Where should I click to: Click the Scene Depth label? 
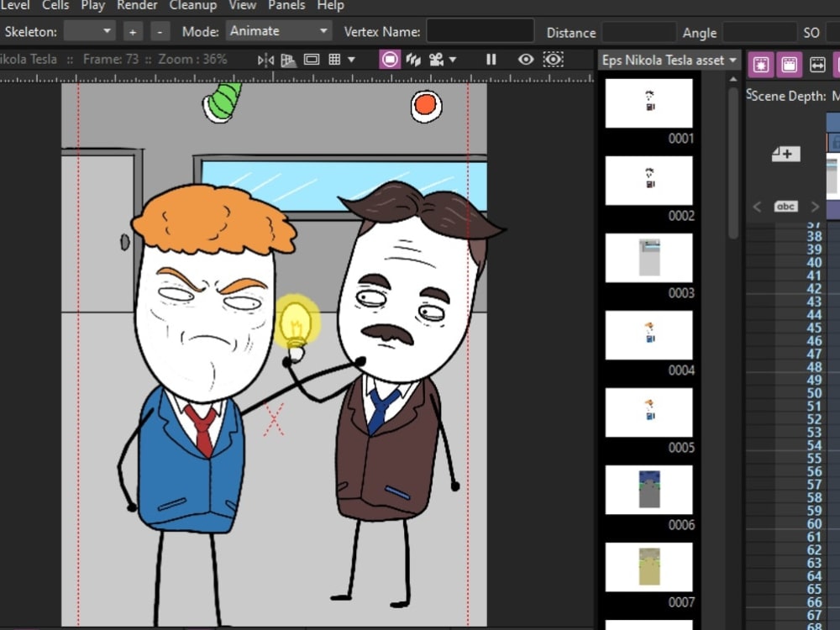click(x=789, y=97)
